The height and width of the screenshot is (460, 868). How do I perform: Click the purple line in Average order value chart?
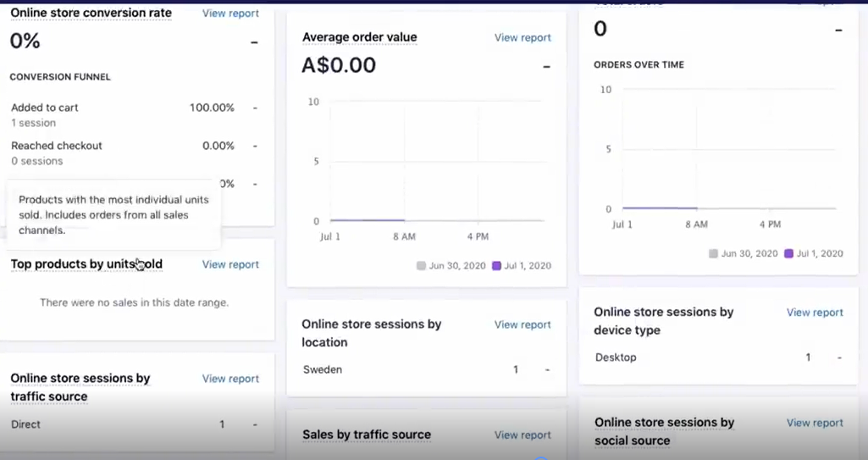coord(368,220)
